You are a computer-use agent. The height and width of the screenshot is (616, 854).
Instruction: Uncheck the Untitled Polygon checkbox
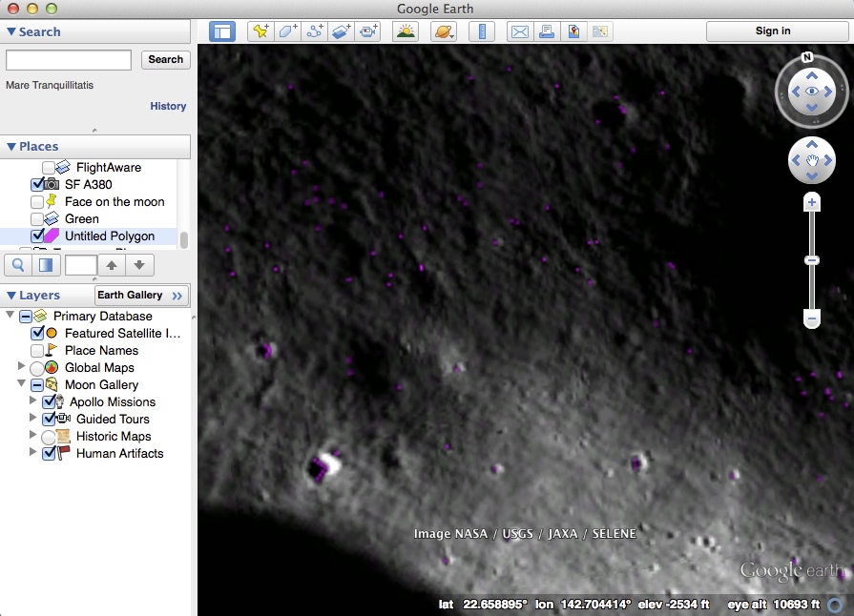tap(38, 236)
